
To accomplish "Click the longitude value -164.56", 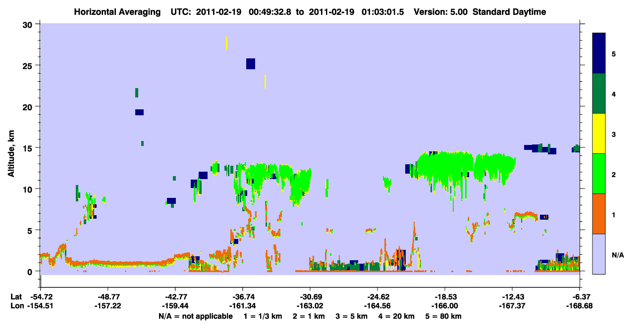I will (x=378, y=306).
